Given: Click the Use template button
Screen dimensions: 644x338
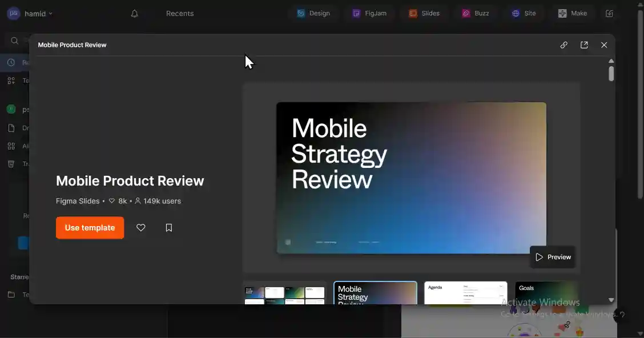Looking at the screenshot, I should [90, 227].
